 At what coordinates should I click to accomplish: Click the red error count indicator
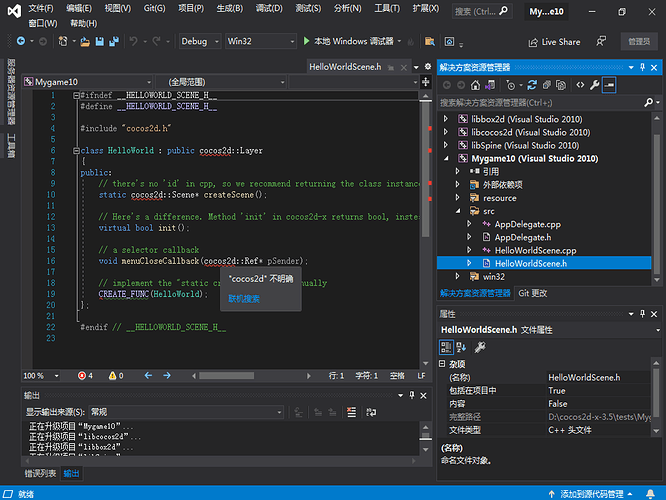coord(85,375)
